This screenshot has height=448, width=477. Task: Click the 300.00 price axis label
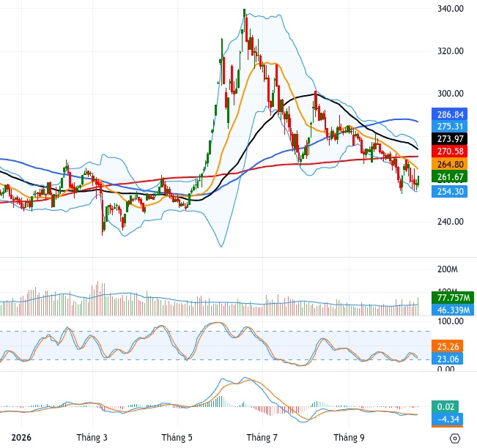coord(451,94)
